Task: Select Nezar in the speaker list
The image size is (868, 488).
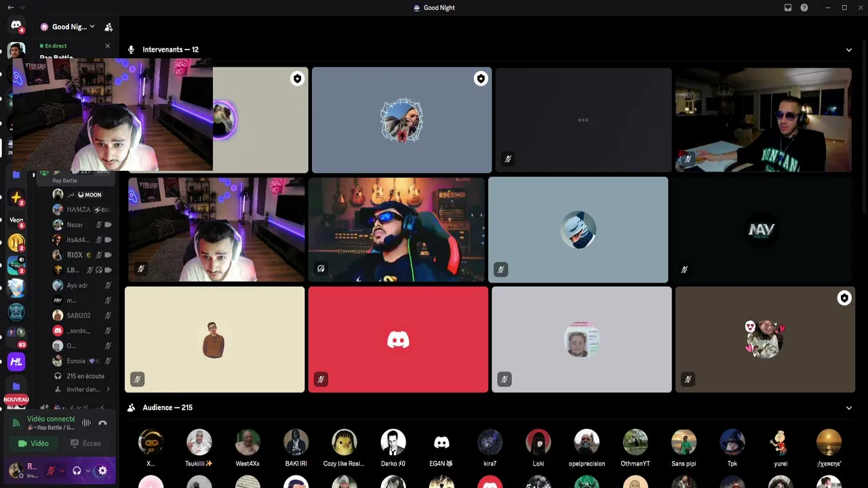Action: pos(81,225)
